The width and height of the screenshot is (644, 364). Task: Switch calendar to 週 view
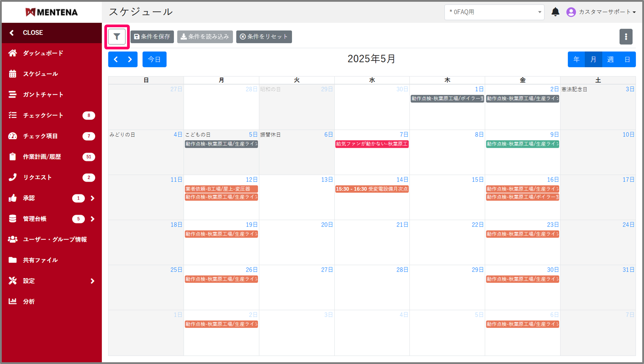[610, 59]
